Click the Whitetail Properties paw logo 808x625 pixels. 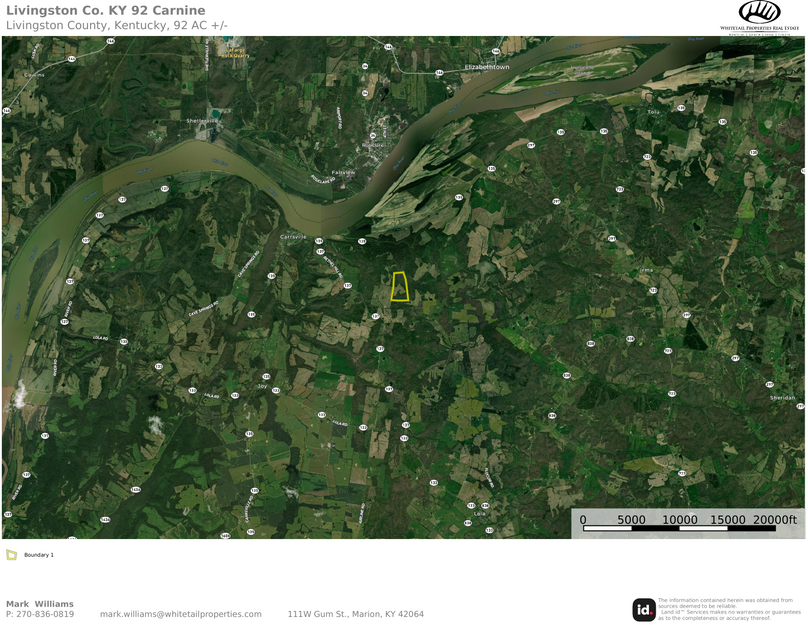[x=759, y=13]
